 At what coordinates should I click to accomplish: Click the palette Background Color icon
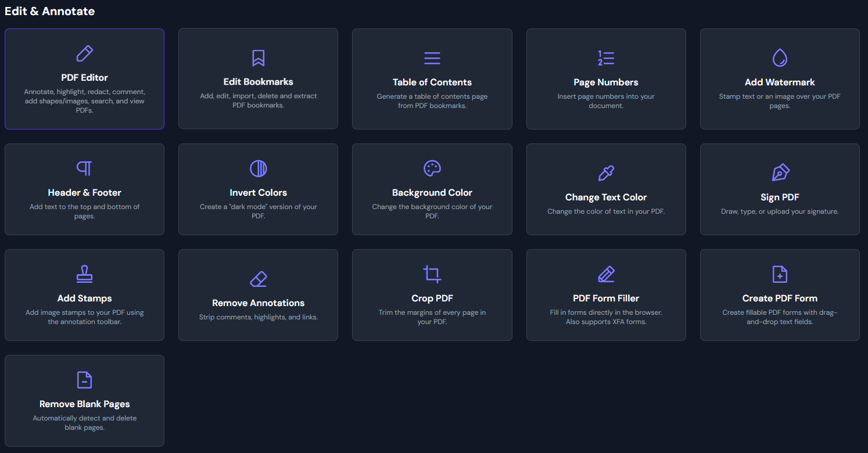point(432,168)
